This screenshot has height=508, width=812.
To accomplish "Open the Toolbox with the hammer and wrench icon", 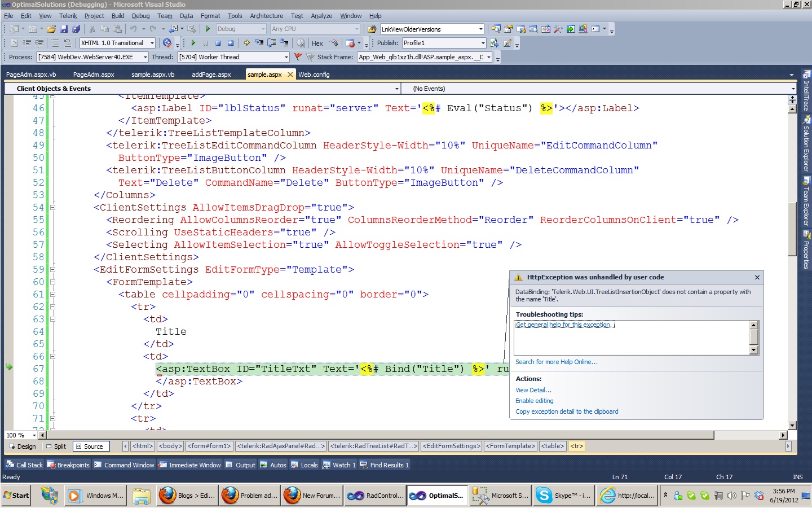I will tap(558, 29).
